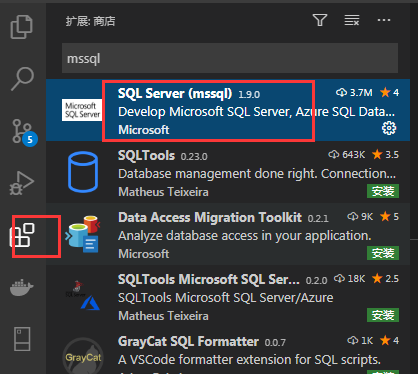418x374 pixels.
Task: Clear extension search results
Action: click(x=352, y=20)
